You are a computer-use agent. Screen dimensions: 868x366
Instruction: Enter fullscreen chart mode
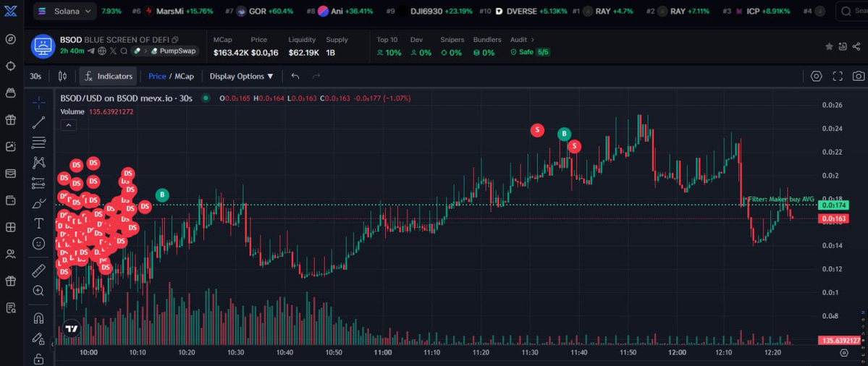pyautogui.click(x=838, y=76)
